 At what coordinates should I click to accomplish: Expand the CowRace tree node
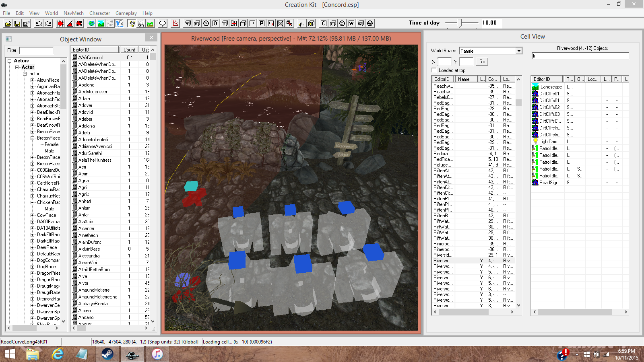(33, 215)
